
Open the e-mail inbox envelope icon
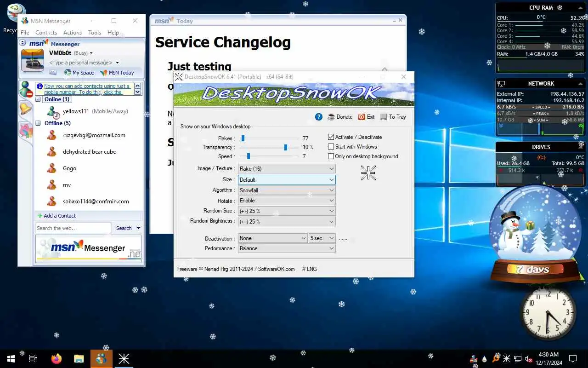[53, 73]
